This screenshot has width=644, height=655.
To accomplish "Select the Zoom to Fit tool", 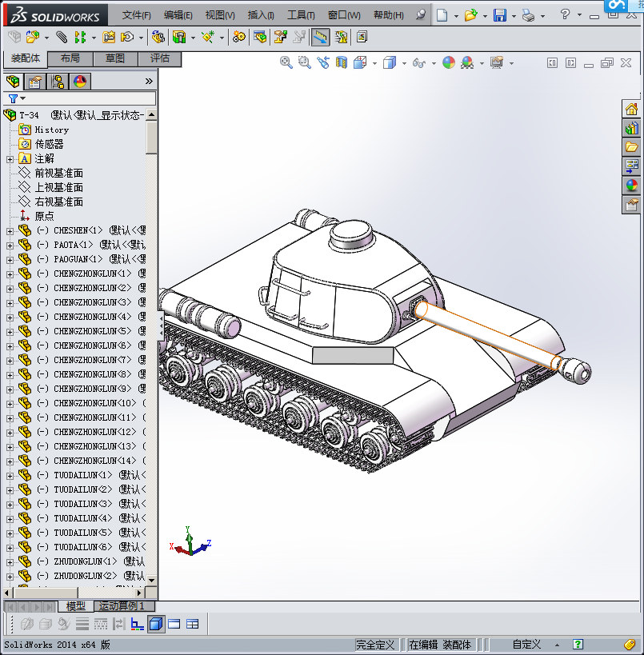I will 286,62.
